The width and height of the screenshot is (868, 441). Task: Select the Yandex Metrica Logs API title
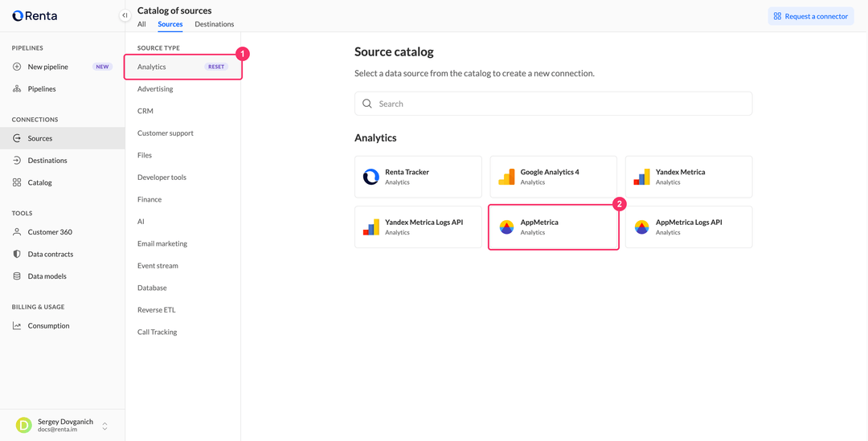(424, 223)
